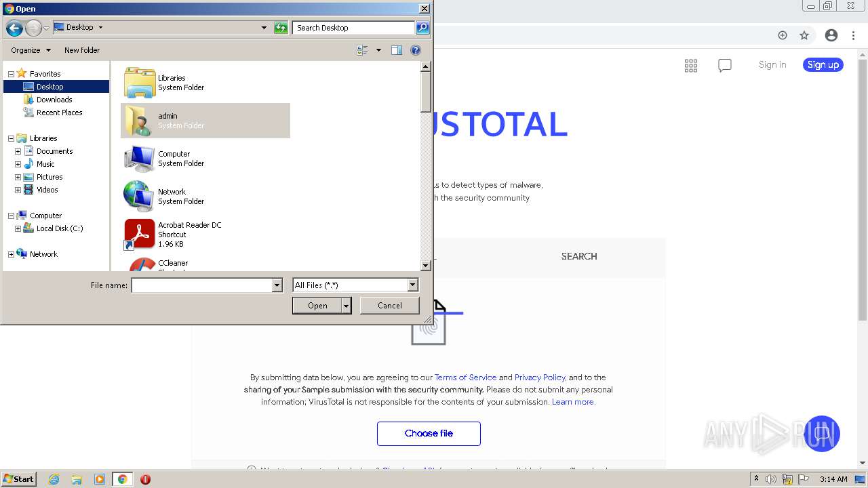The image size is (868, 488).
Task: Expand the Network tree node
Action: 11,254
